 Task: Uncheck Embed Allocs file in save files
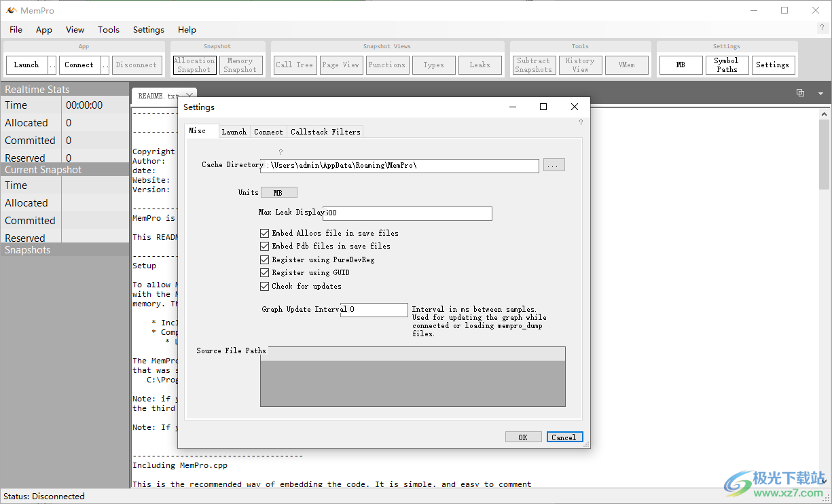(x=265, y=233)
